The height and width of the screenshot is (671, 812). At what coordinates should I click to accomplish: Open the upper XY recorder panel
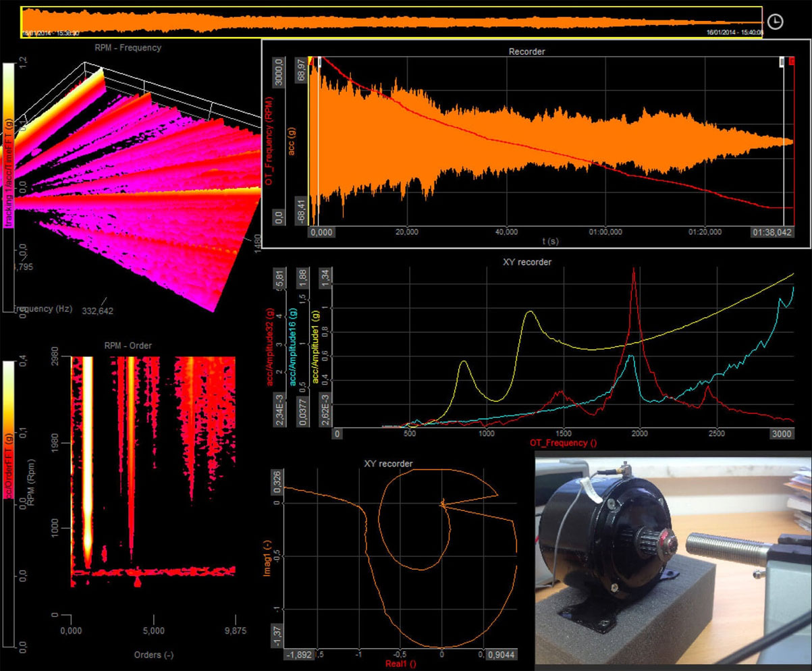pos(526,261)
